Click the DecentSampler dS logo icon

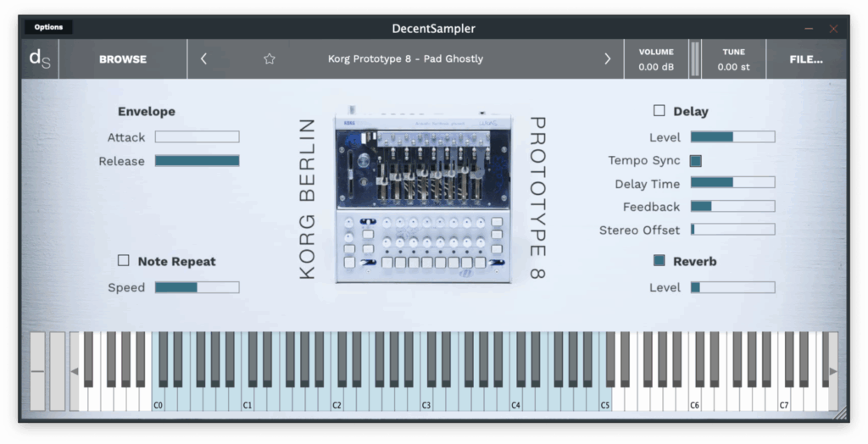[x=39, y=59]
